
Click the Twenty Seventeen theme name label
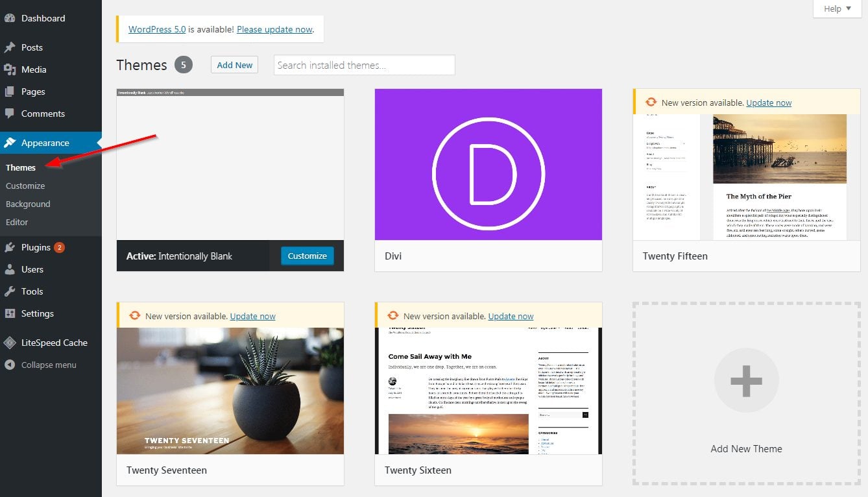[x=167, y=470]
